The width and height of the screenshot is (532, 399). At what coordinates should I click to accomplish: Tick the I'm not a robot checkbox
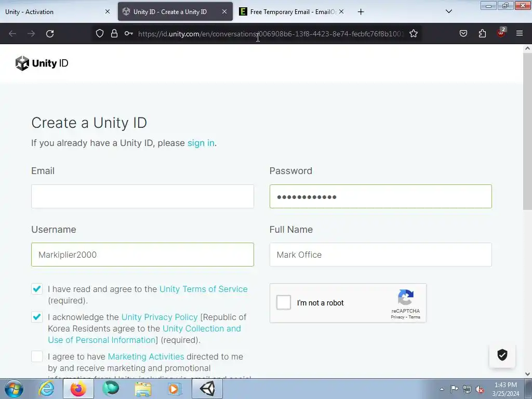(x=284, y=302)
